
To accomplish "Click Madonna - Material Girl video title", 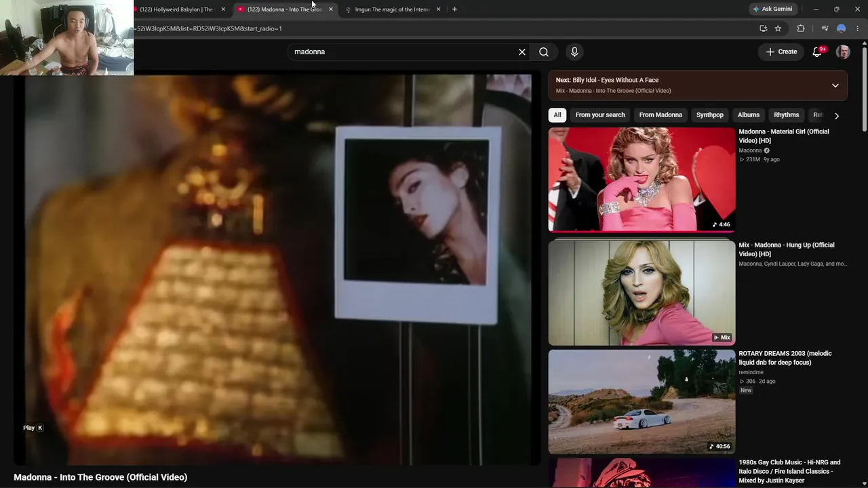I will (x=784, y=136).
